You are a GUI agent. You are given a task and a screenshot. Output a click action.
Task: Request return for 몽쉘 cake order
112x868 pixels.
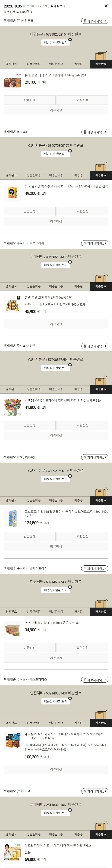tap(30, 100)
